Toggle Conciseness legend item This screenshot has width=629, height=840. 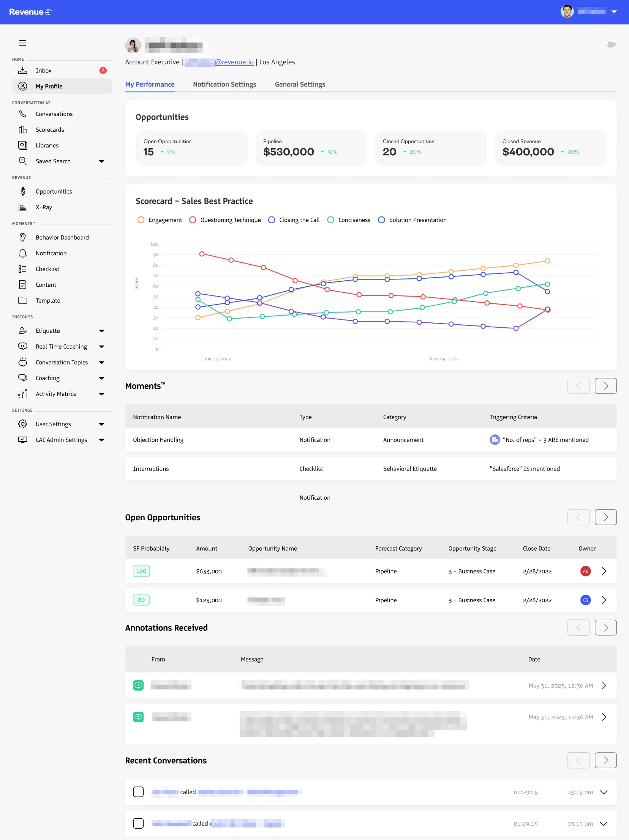pyautogui.click(x=349, y=220)
